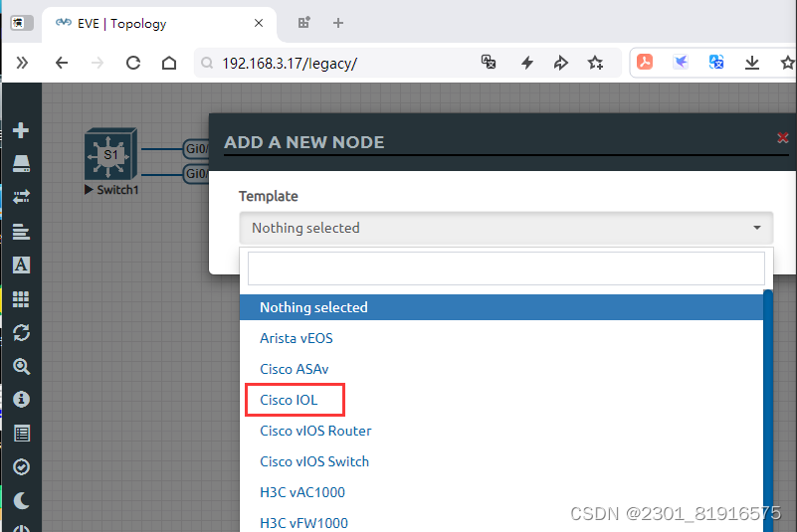797x532 pixels.
Task: Click the browser back arrow
Action: (x=62, y=63)
